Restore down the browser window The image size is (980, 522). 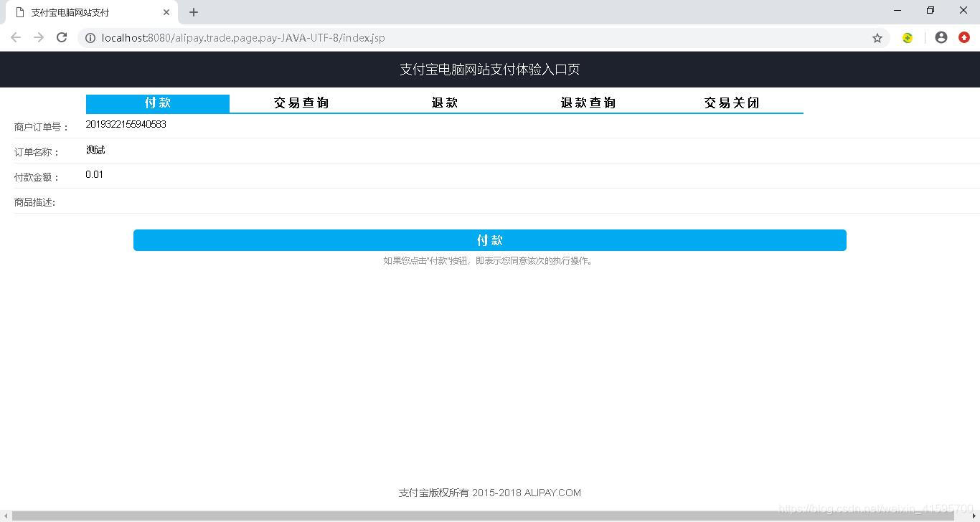coord(930,10)
